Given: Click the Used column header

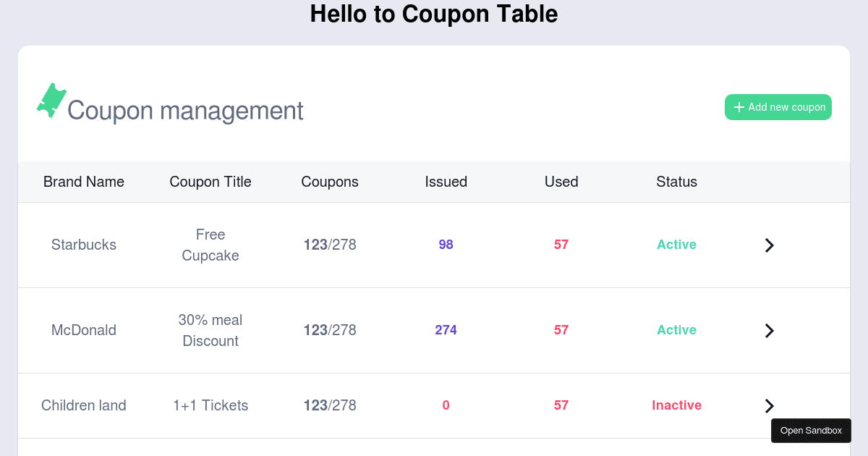Looking at the screenshot, I should point(561,182).
